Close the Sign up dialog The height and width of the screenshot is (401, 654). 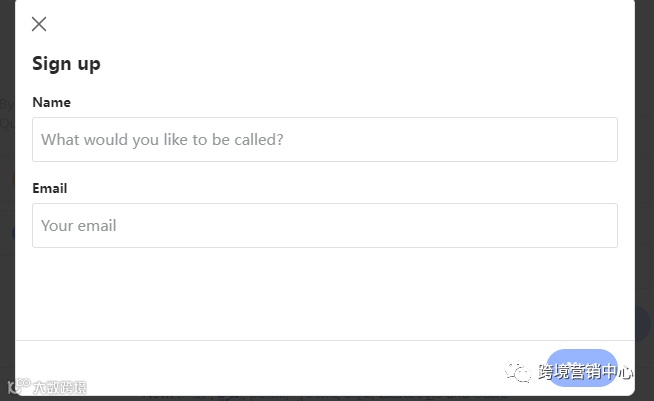[39, 24]
